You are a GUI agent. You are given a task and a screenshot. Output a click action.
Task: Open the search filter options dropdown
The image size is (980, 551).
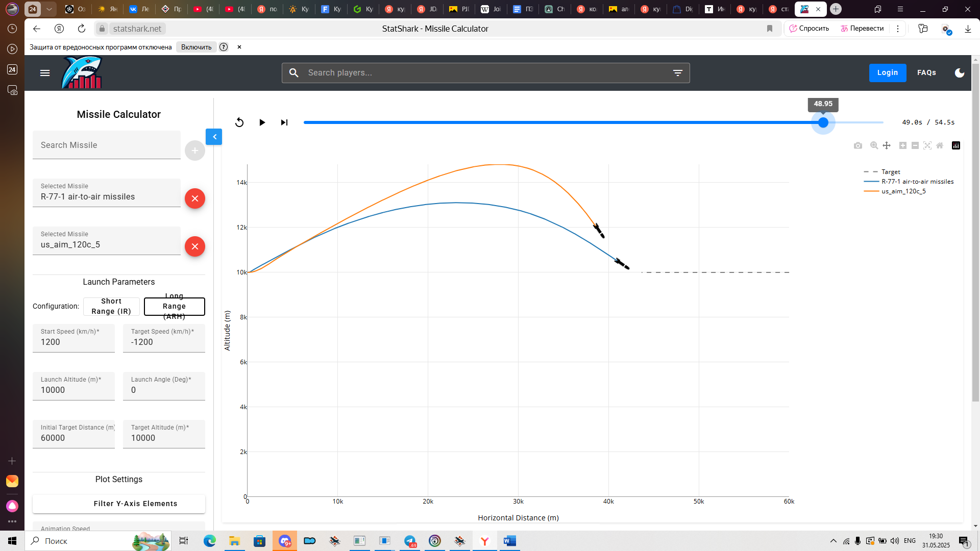677,73
